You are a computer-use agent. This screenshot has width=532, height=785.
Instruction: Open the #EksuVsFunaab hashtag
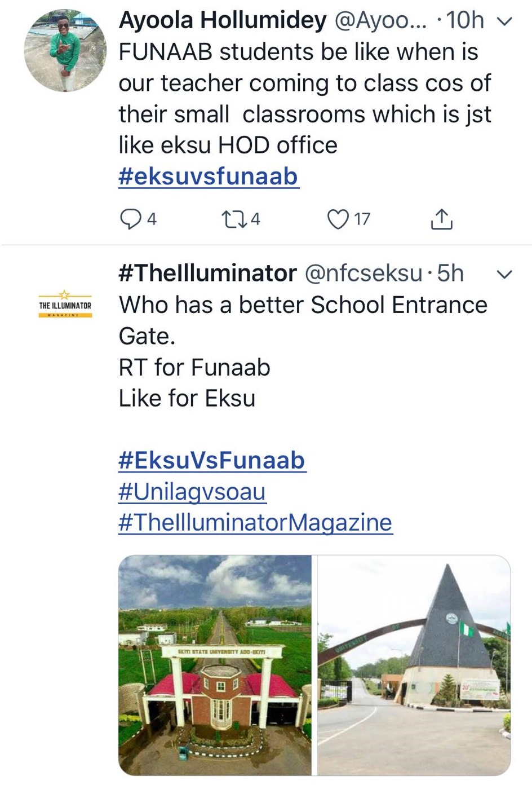point(212,460)
